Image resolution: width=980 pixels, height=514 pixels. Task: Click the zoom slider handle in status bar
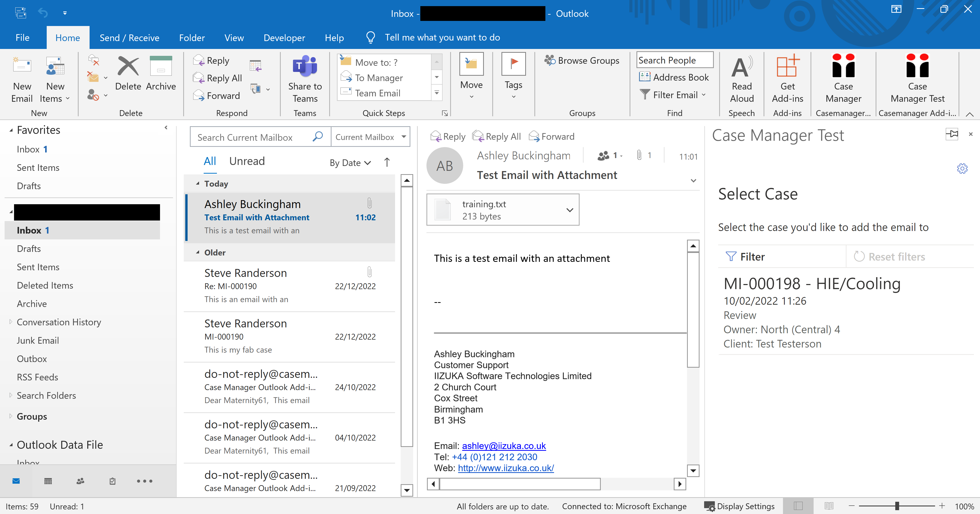pos(897,506)
